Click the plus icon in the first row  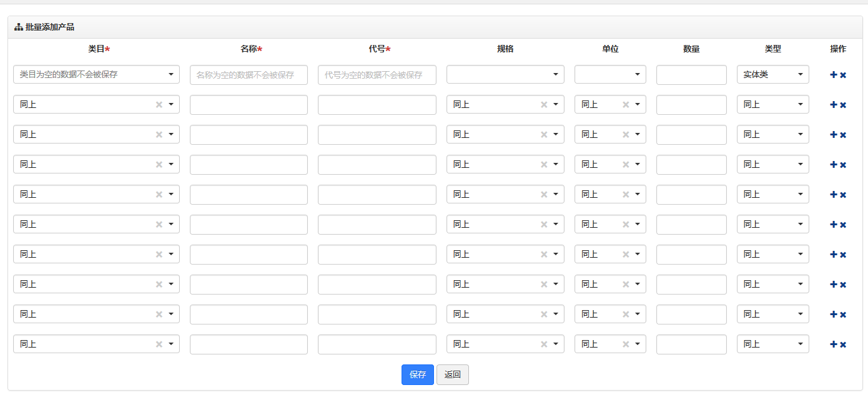[x=833, y=75]
